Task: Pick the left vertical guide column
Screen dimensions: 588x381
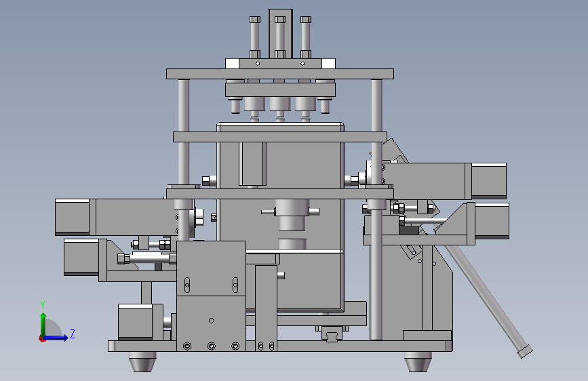Action: [x=183, y=159]
